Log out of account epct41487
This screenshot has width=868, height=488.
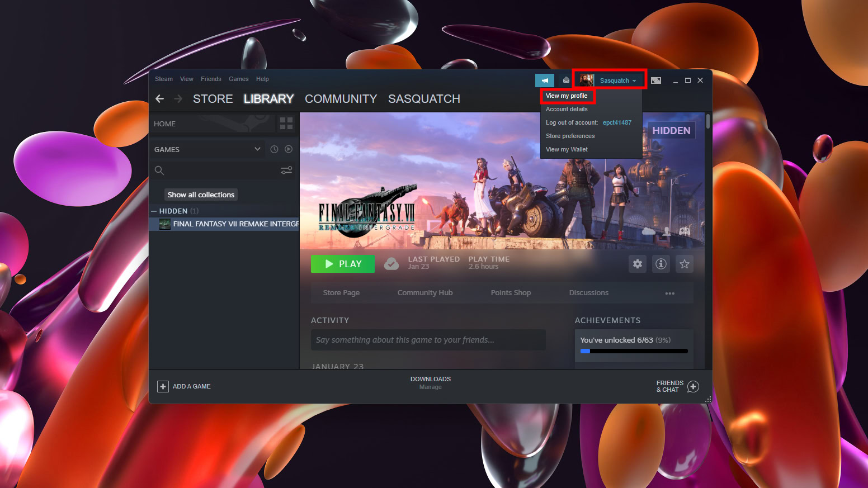[x=589, y=123]
